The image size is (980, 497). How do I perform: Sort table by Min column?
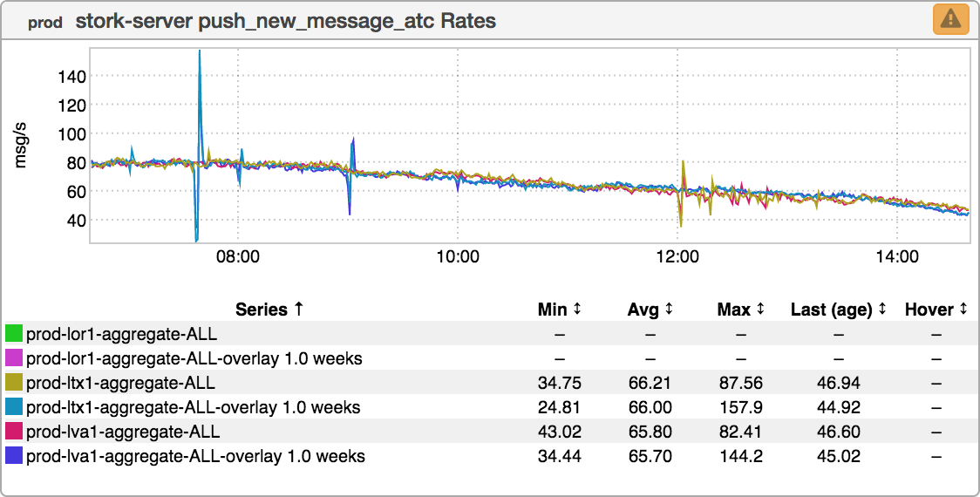[559, 310]
